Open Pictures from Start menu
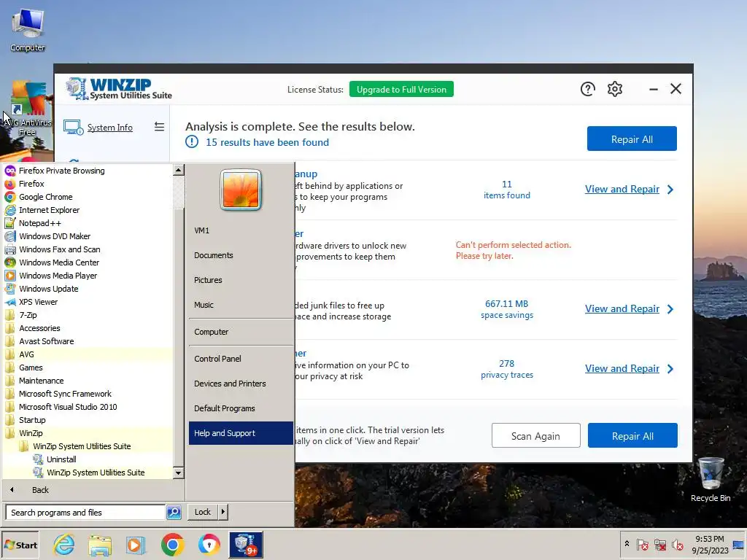Viewport: 747px width, 560px height. 241,280
